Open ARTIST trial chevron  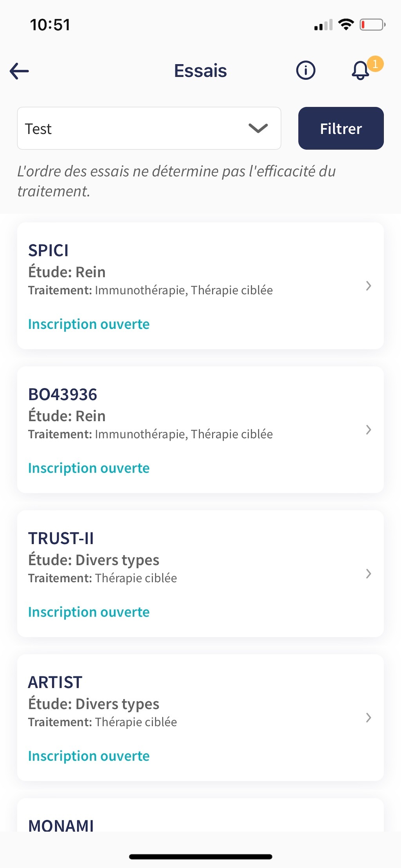point(368,718)
